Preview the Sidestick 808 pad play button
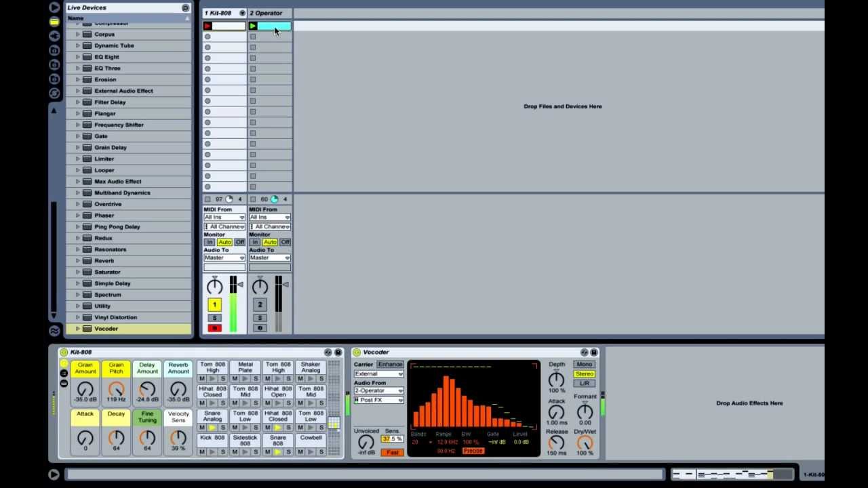868x488 pixels. [245, 452]
